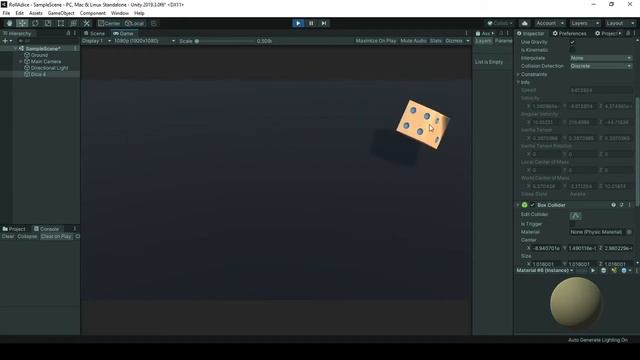Expand the Constraints foldout
The height and width of the screenshot is (360, 640).
(518, 74)
